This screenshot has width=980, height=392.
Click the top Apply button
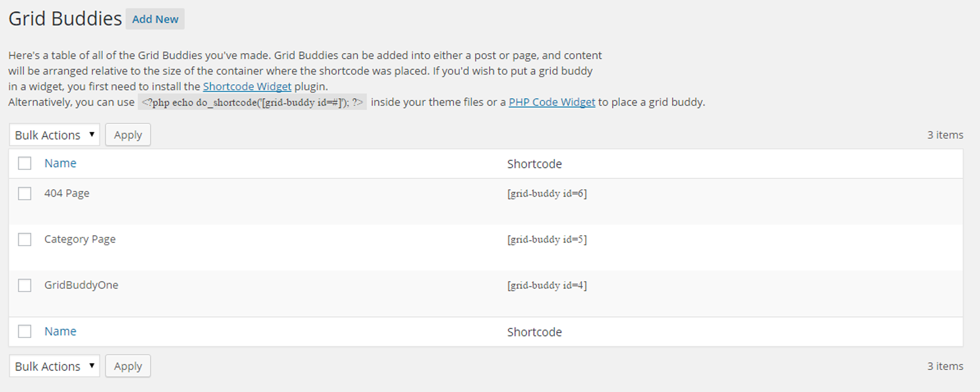pos(128,135)
